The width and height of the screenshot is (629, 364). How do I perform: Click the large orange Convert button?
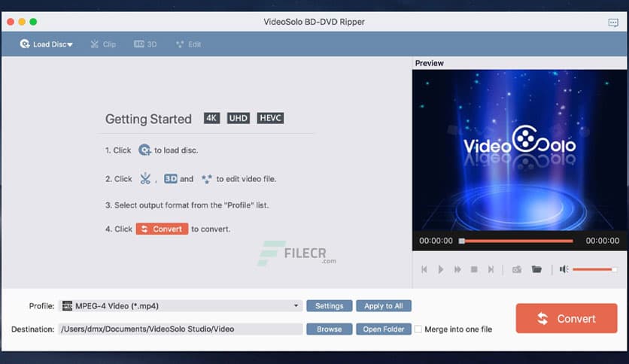pyautogui.click(x=567, y=318)
